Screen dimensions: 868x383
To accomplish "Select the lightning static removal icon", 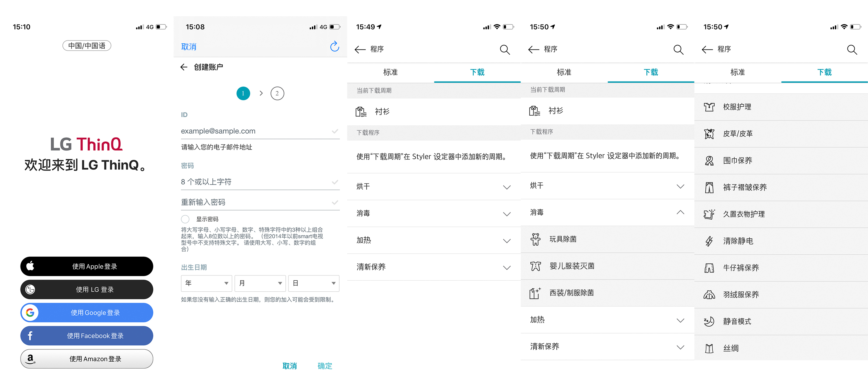I will pyautogui.click(x=709, y=241).
